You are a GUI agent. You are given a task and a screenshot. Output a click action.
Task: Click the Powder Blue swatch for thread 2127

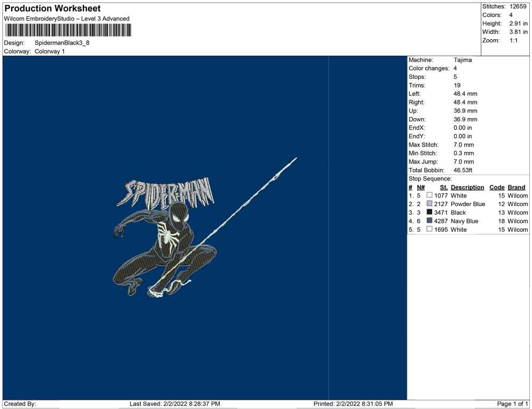pyautogui.click(x=429, y=203)
